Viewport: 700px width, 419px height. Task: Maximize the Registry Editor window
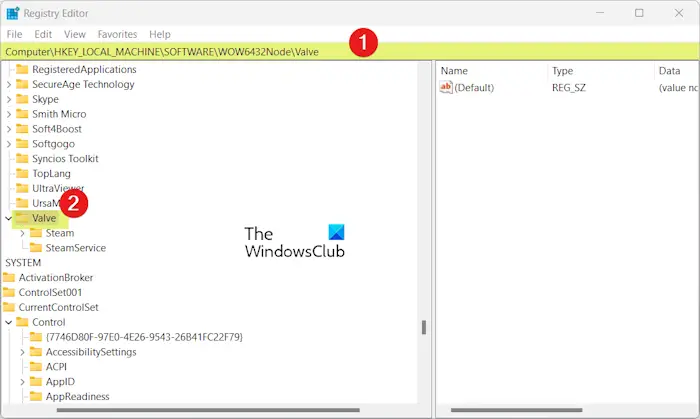tap(639, 13)
